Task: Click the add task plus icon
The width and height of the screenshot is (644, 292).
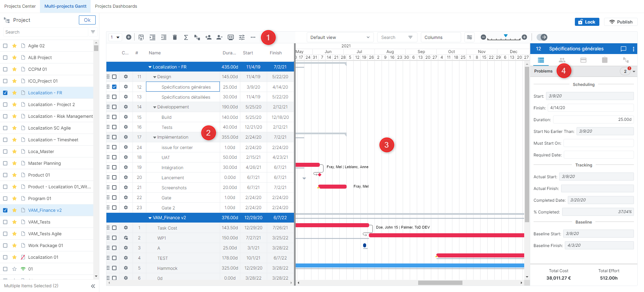Action: pos(129,37)
